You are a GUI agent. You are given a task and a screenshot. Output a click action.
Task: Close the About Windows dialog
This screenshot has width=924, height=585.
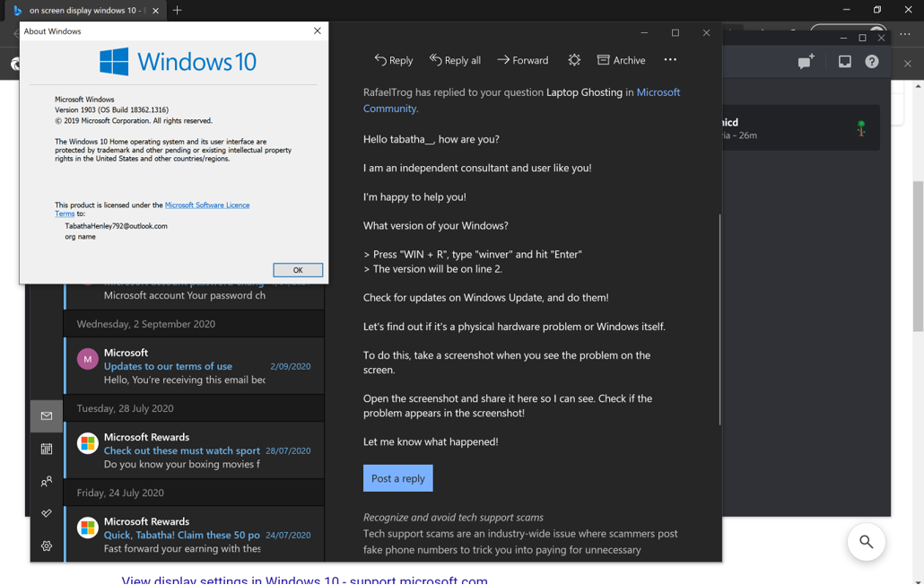(x=317, y=31)
